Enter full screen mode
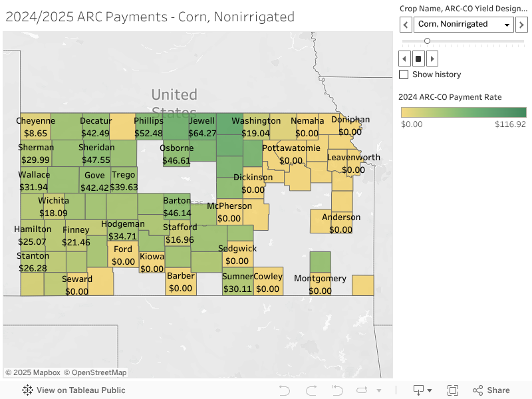Viewport: 532px width, 399px height. 453,390
